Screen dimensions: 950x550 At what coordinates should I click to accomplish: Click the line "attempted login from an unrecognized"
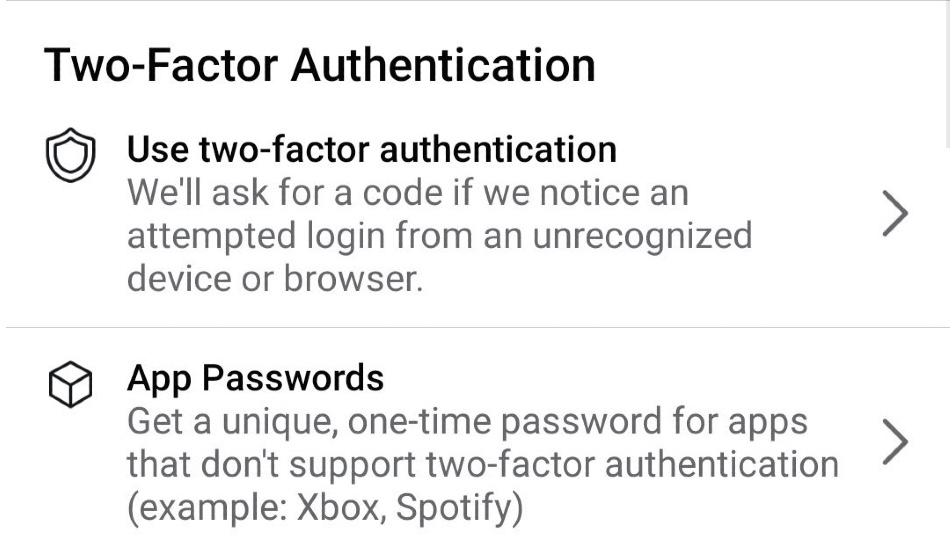coord(439,236)
